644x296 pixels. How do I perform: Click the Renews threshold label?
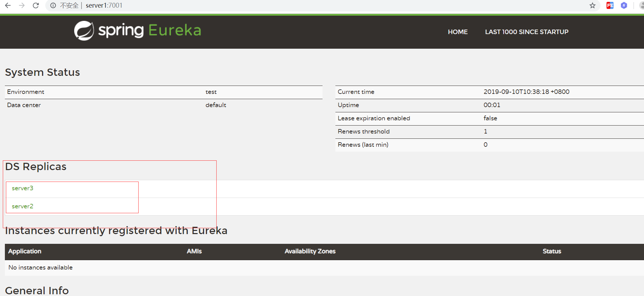click(364, 131)
